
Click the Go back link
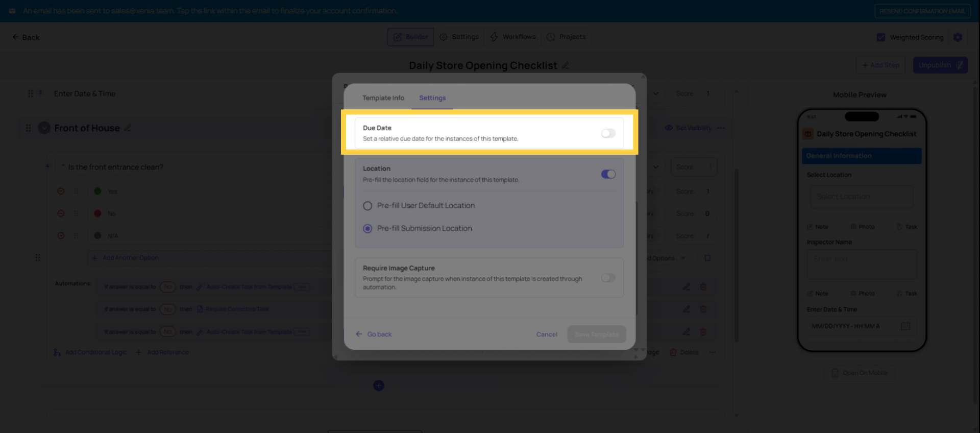click(374, 334)
